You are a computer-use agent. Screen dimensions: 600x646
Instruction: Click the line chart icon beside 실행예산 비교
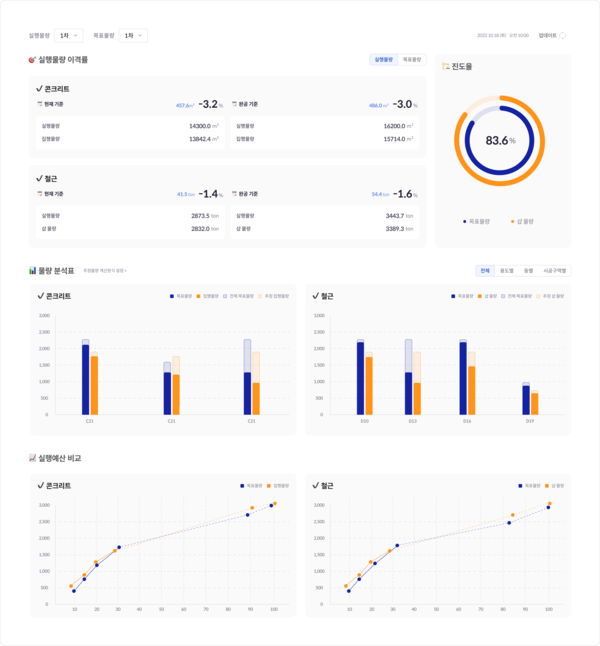(33, 458)
